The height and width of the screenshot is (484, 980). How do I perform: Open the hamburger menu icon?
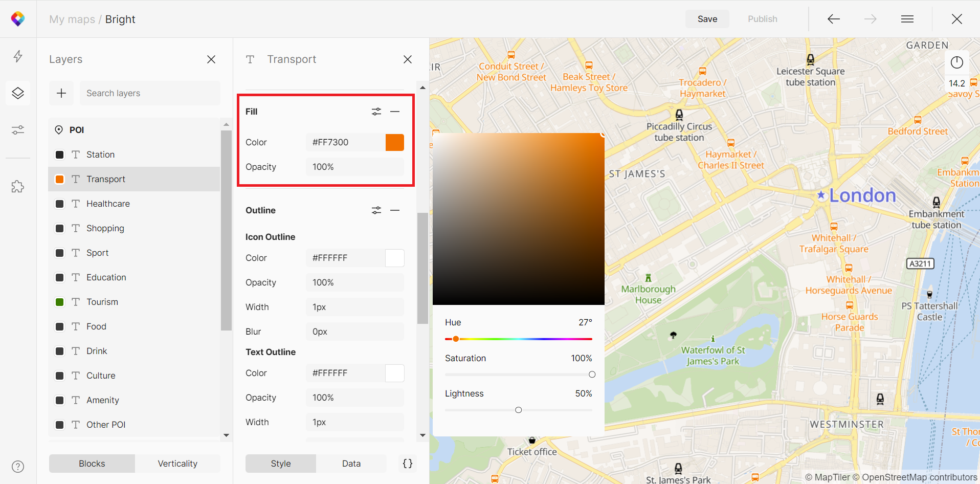point(907,19)
